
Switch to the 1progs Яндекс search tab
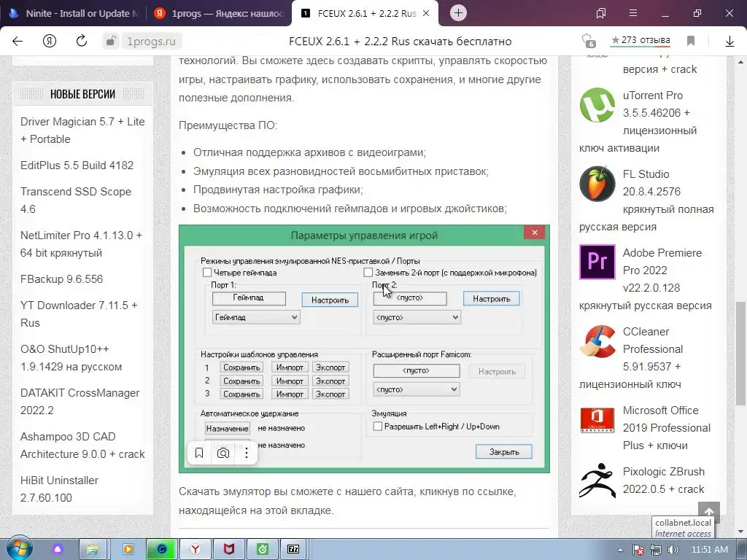pos(219,13)
